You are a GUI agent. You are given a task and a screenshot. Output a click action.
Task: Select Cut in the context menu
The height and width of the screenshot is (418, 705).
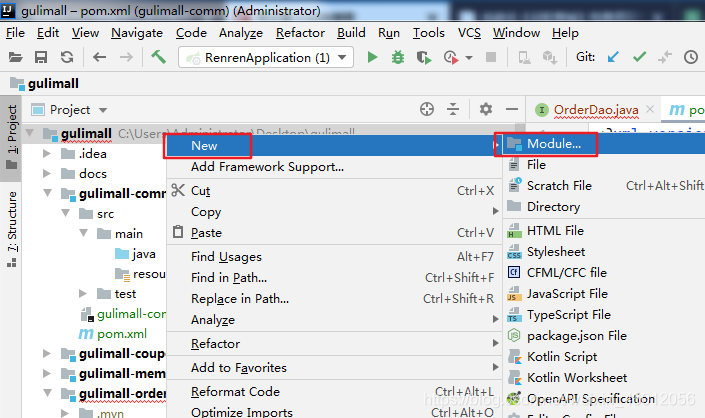click(x=333, y=191)
